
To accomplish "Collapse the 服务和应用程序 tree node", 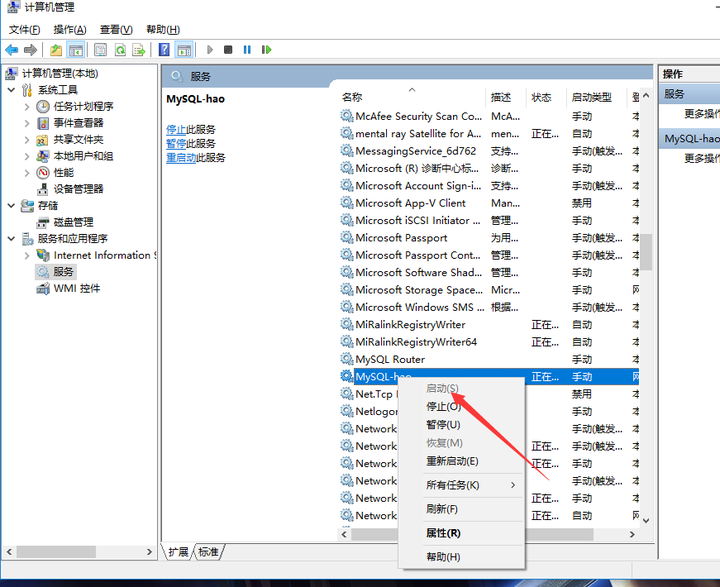I will (x=11, y=239).
